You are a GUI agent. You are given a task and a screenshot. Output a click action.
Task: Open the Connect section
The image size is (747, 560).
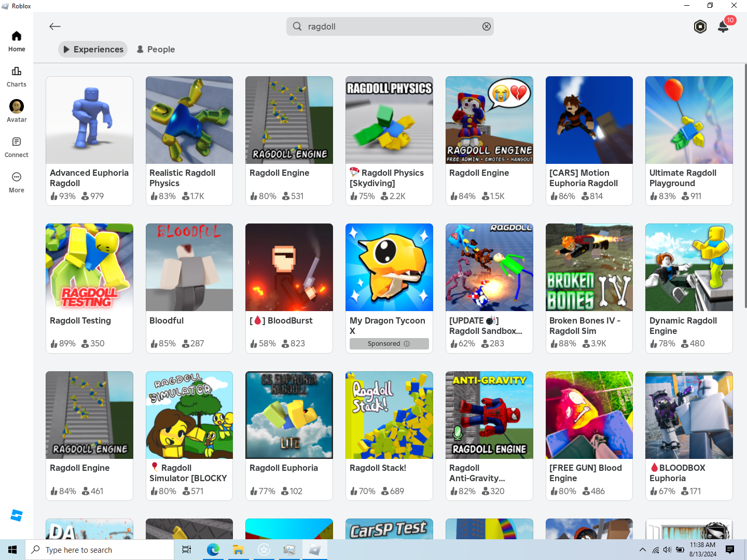coord(17,147)
